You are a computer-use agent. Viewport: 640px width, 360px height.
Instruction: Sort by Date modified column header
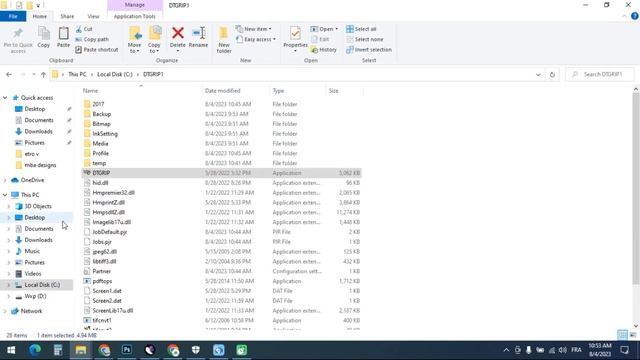(x=236, y=91)
